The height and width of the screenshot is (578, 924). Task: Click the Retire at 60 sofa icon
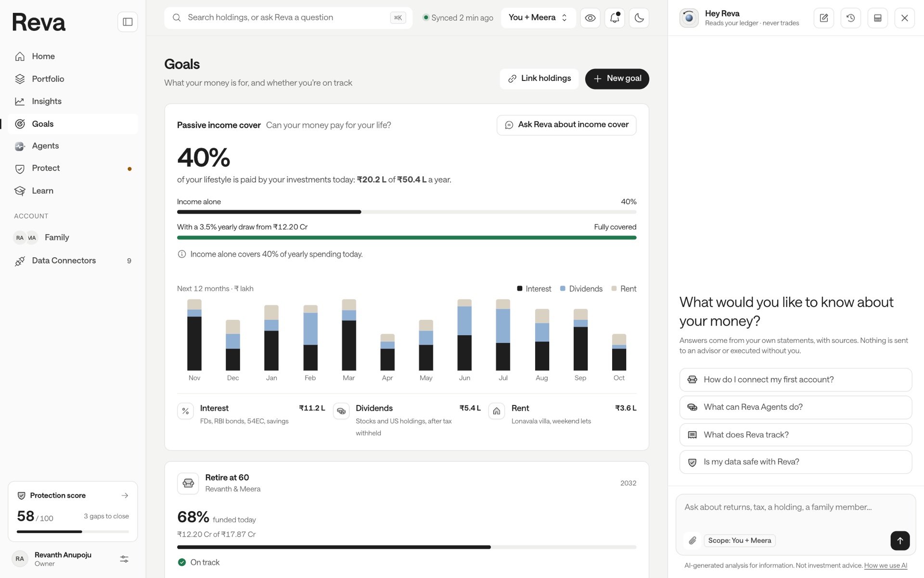click(188, 483)
